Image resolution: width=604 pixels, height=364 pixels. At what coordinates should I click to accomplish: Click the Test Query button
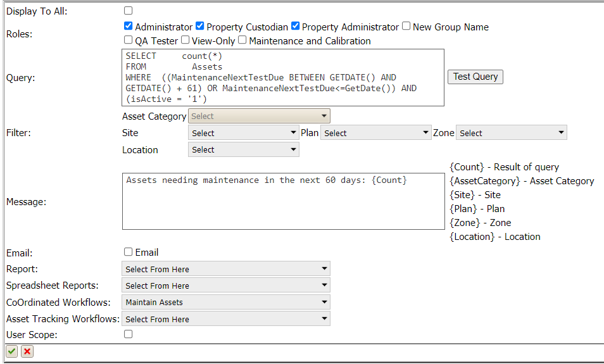tap(475, 77)
